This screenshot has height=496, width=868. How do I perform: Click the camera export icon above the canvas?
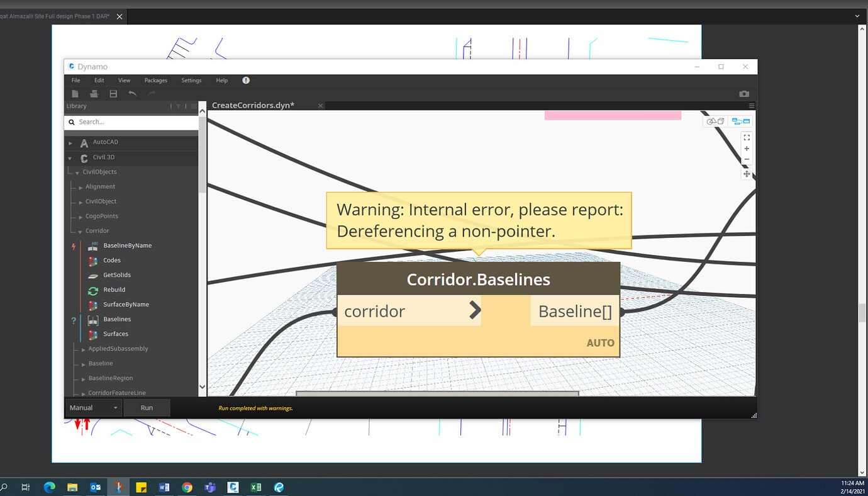pyautogui.click(x=744, y=93)
